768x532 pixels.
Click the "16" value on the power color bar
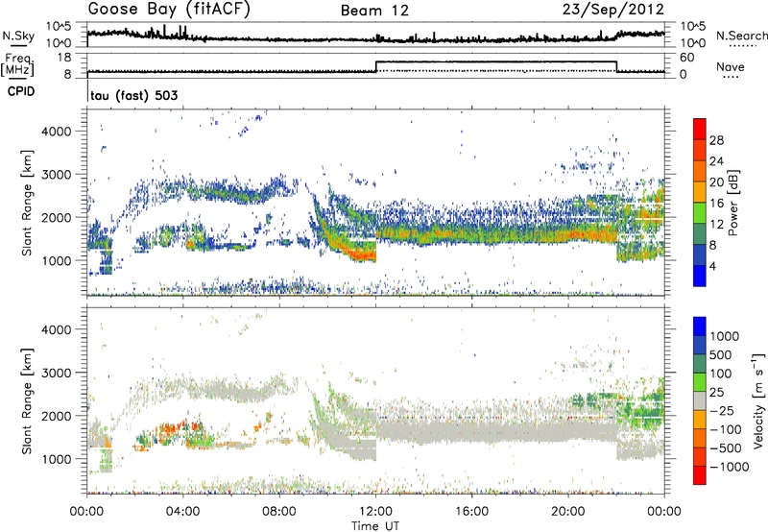(716, 204)
